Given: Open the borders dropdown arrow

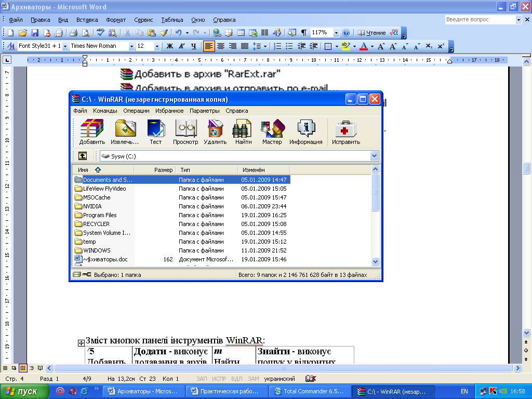Looking at the screenshot, I should [337, 46].
